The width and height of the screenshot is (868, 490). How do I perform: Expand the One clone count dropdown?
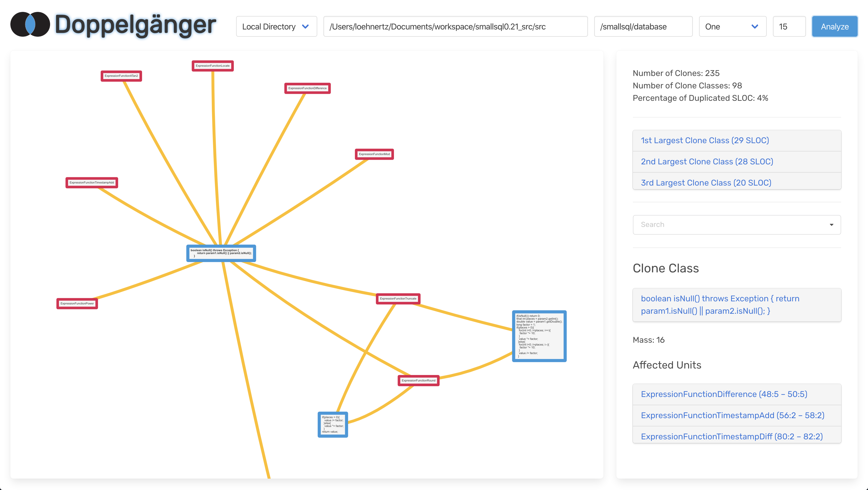pos(733,26)
